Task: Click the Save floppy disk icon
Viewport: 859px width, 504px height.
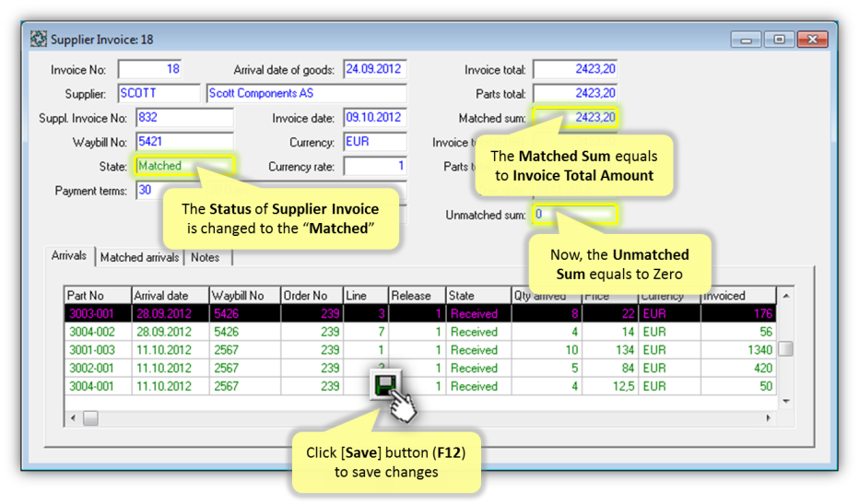Action: tap(385, 385)
